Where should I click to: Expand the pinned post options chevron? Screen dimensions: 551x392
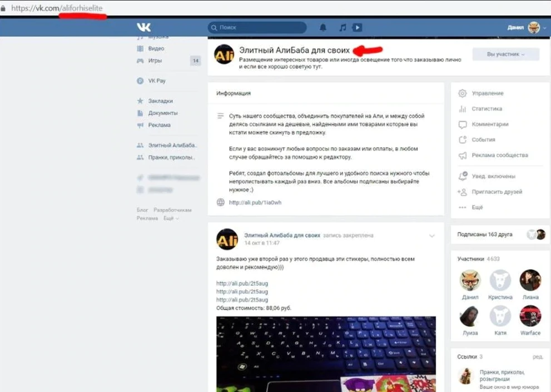coord(432,236)
